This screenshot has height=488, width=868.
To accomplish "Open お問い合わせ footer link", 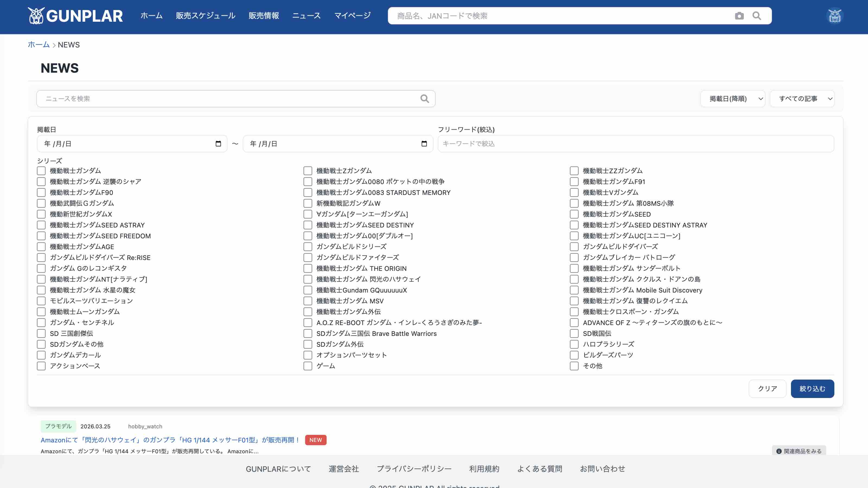I will point(602,469).
